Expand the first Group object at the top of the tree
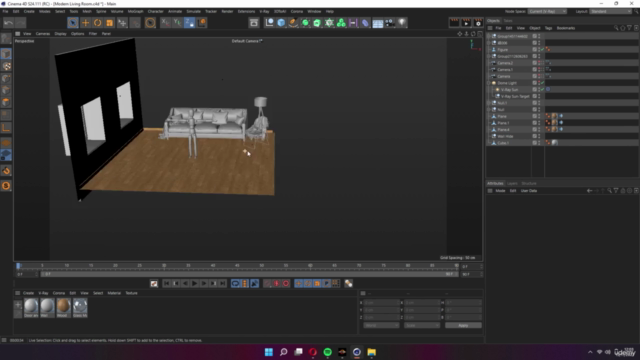The image size is (640, 360). click(489, 36)
